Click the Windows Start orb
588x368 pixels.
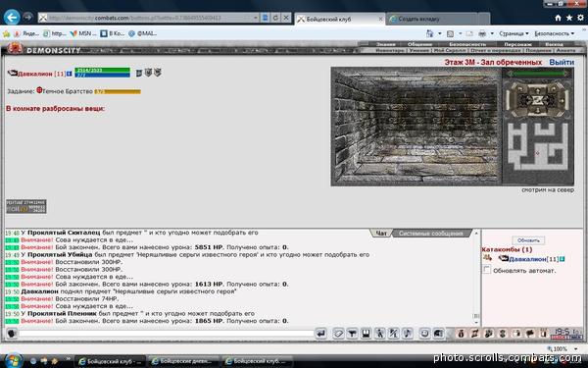pyautogui.click(x=14, y=361)
